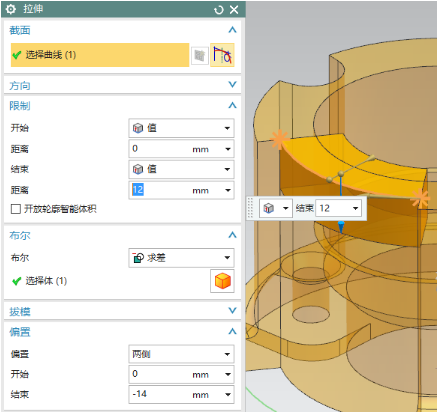Image resolution: width=437 pixels, height=413 pixels.
Task: Reset the 拉伸 dialog with the refresh icon
Action: coord(219,10)
